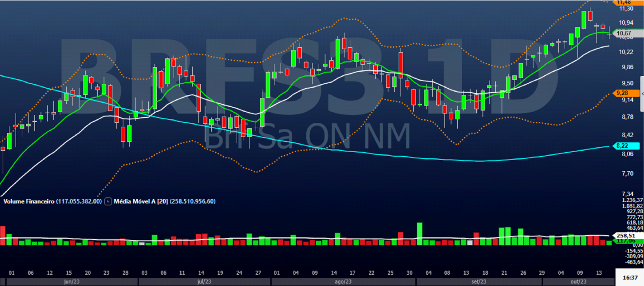Screen dimensions: 644x286
Task: Click the gray 10,67 current price tag
Action: (x=627, y=34)
